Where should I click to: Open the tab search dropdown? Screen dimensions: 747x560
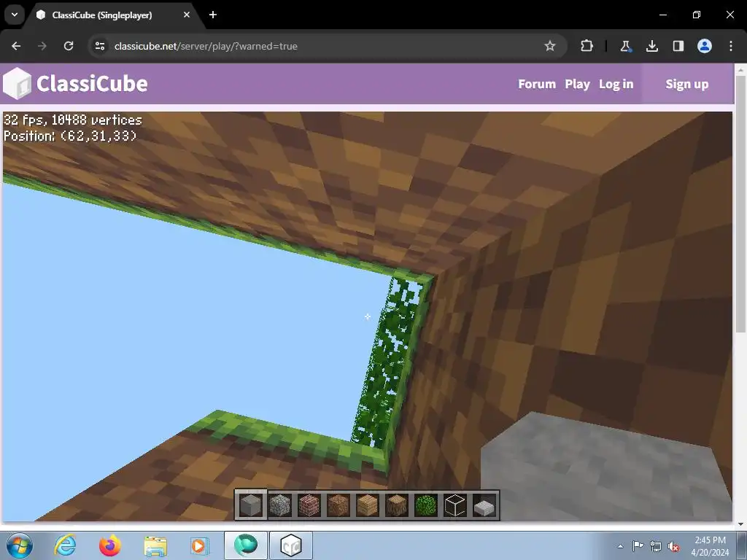click(15, 15)
